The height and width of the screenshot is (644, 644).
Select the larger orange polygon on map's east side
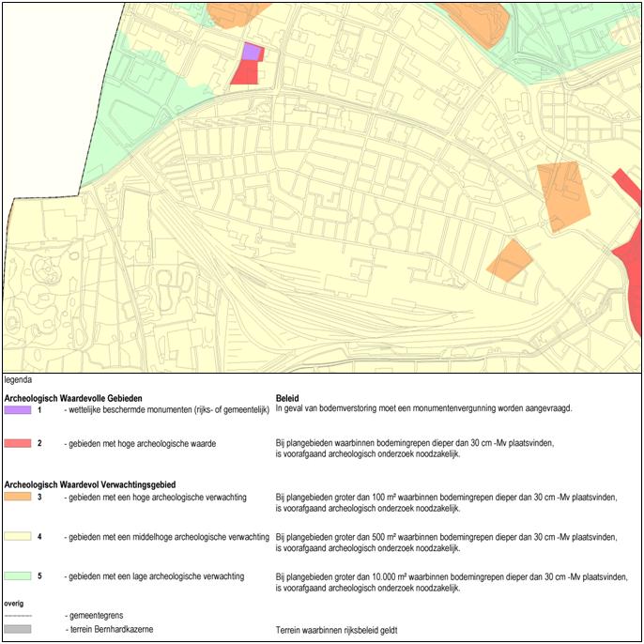click(563, 196)
